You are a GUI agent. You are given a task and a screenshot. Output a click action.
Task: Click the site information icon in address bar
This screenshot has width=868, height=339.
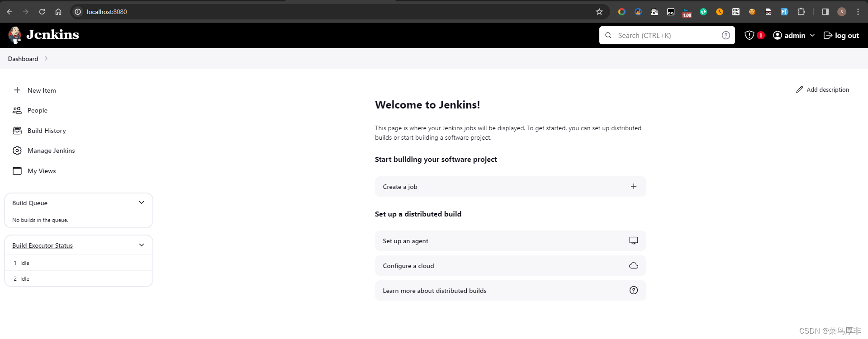78,12
